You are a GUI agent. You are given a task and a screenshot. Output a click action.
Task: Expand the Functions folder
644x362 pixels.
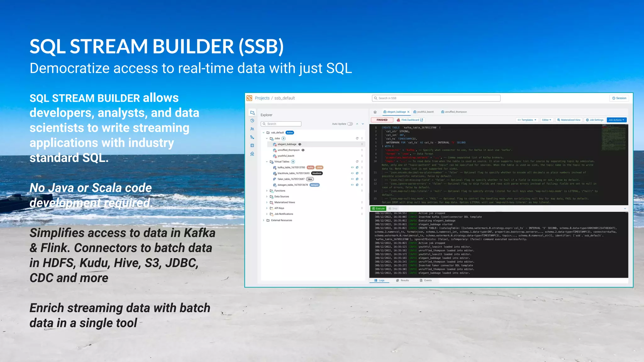click(x=267, y=191)
